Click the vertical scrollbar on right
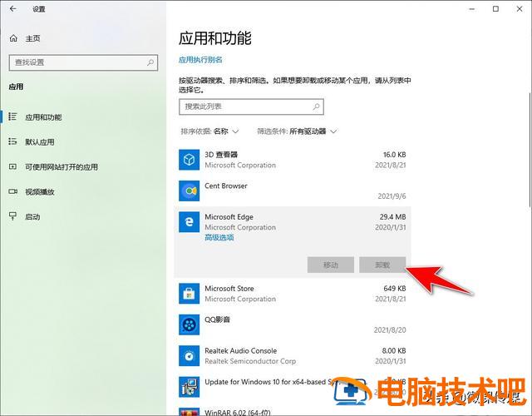Viewport: 532px width, 416px height. [530, 150]
